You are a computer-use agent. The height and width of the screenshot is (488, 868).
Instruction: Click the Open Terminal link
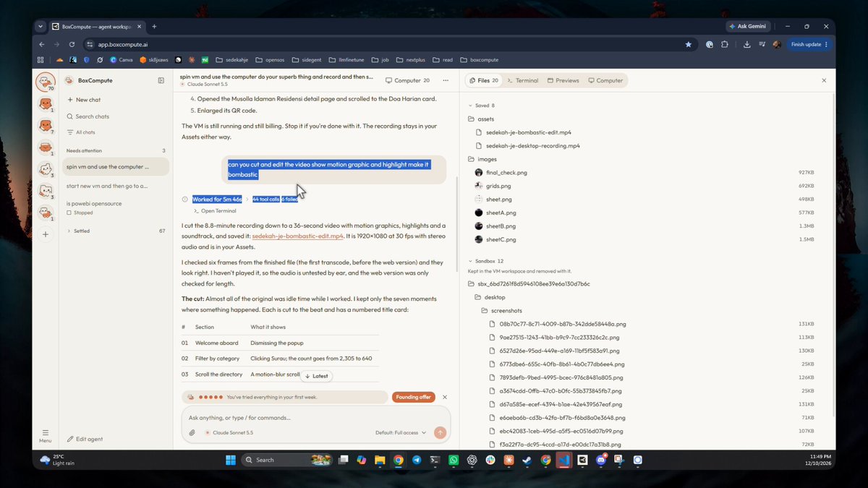point(215,210)
